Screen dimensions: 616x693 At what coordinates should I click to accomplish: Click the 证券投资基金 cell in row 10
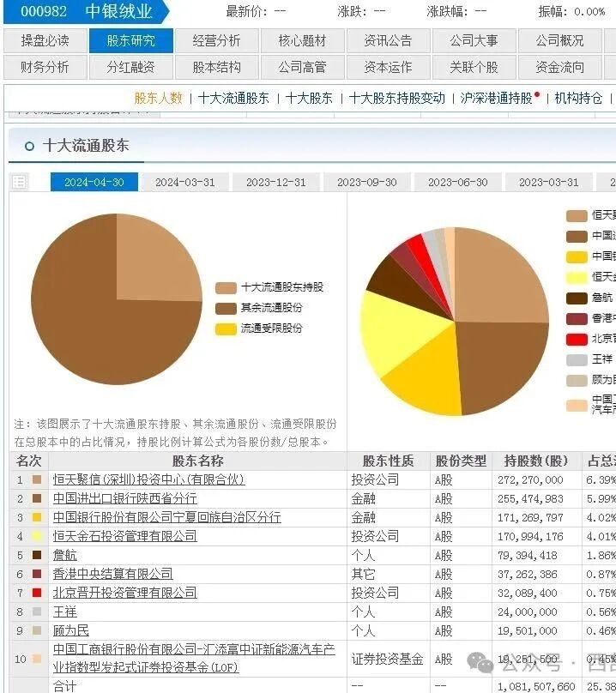pos(388,659)
